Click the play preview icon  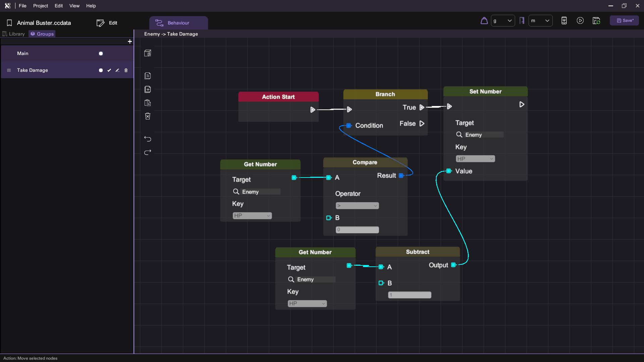point(580,21)
